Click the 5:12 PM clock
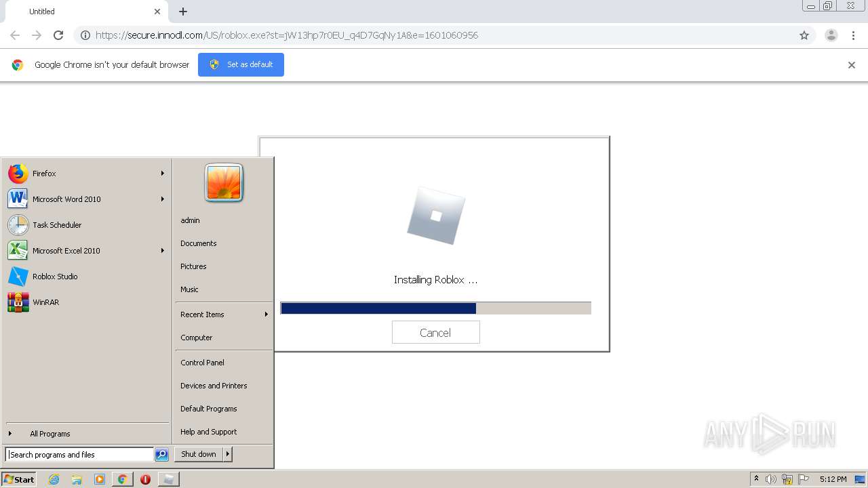The height and width of the screenshot is (488, 868). click(x=833, y=479)
